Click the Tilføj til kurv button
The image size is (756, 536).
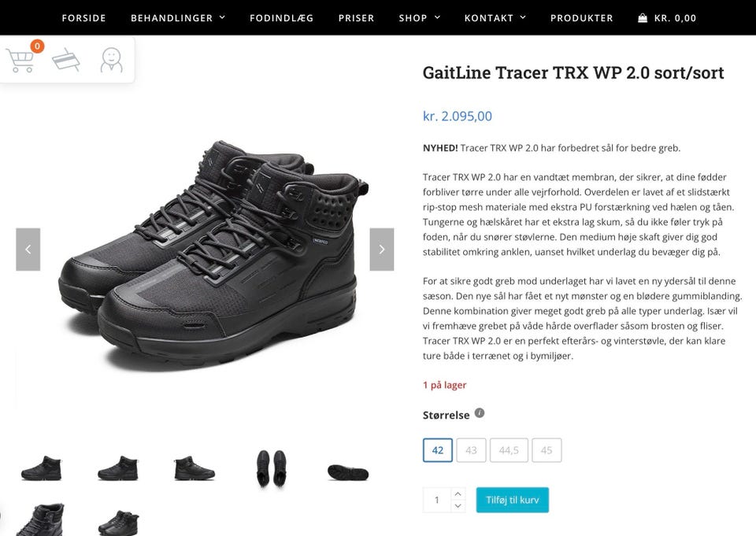[513, 500]
